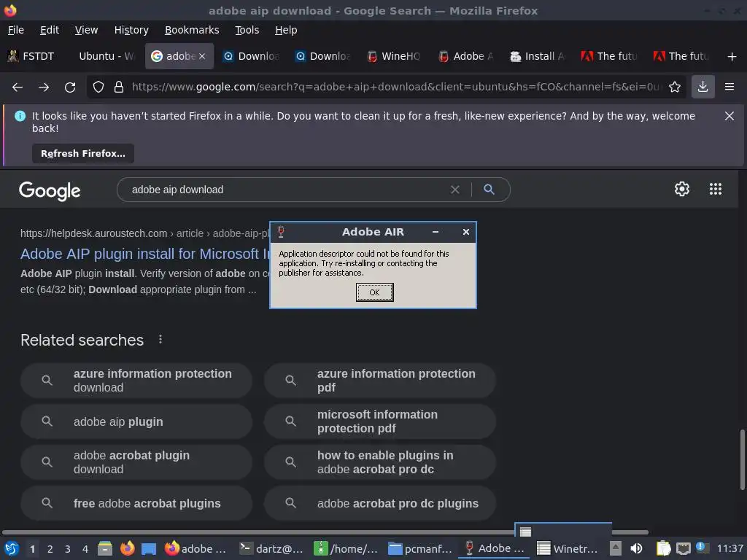Open the Bookmarks menu
This screenshot has width=747, height=560.
192,30
